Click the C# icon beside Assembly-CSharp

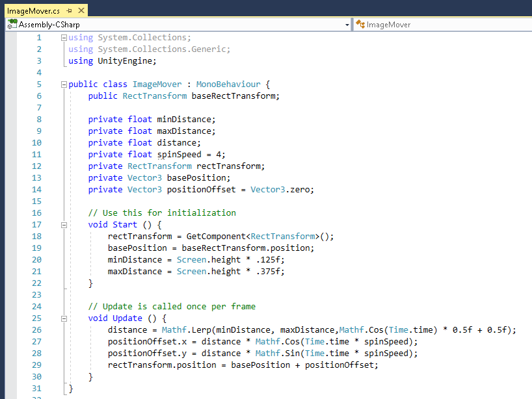point(12,24)
